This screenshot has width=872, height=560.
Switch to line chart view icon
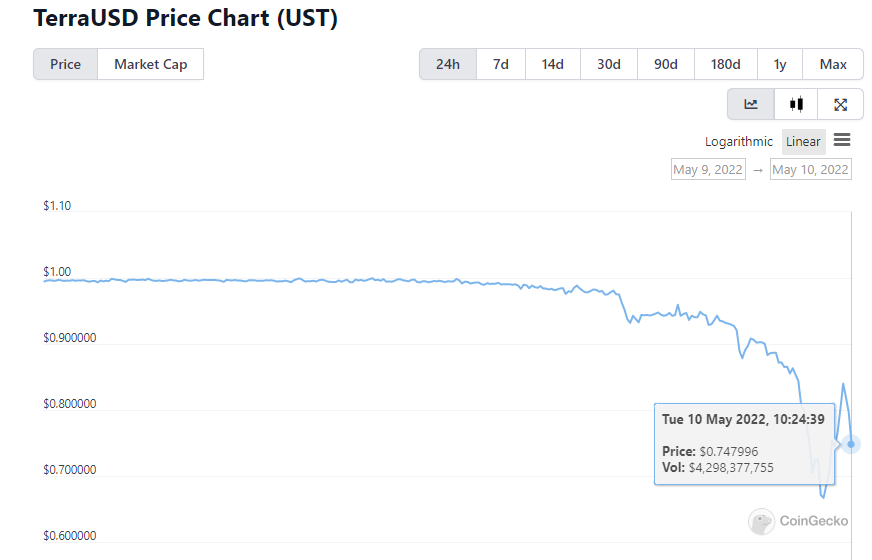pos(751,104)
